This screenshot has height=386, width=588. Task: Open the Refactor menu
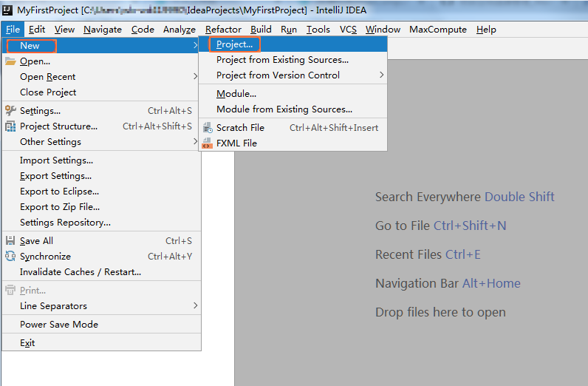pos(223,30)
